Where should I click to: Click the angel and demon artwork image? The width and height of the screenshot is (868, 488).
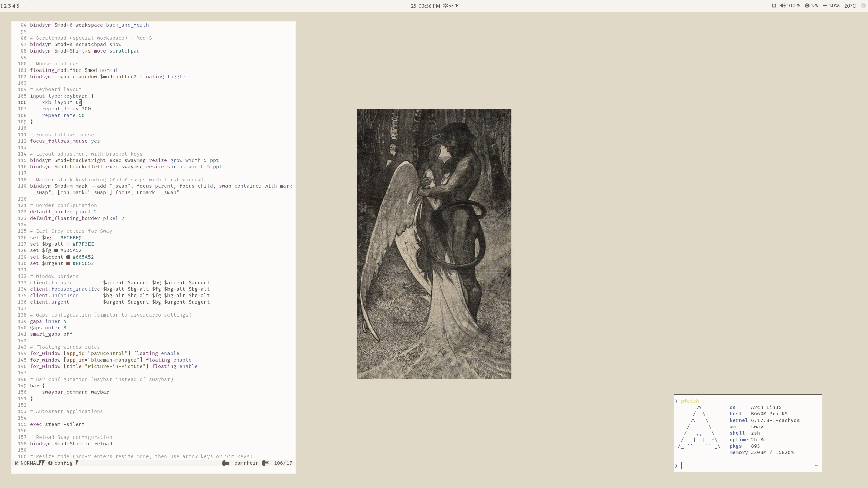pyautogui.click(x=434, y=244)
